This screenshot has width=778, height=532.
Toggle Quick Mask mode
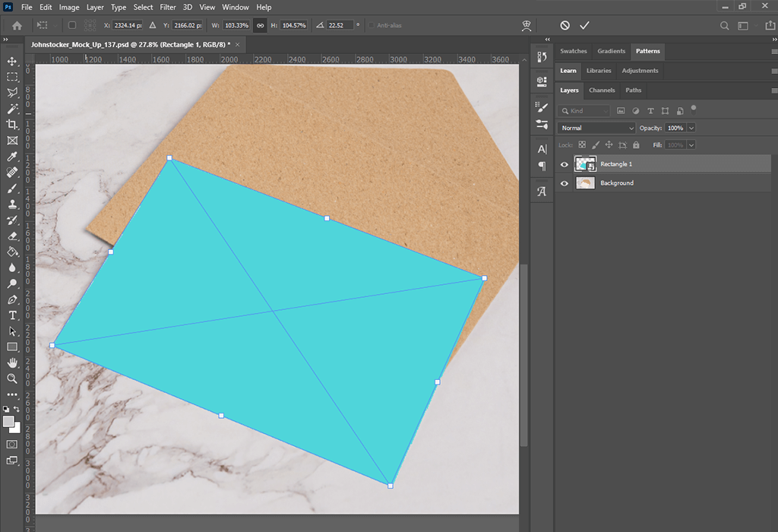(12, 444)
